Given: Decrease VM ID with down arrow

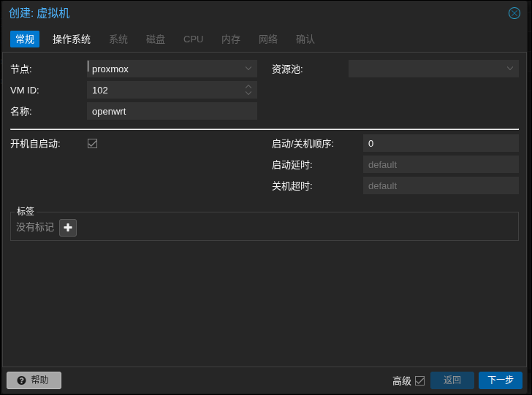Looking at the screenshot, I should (x=248, y=93).
